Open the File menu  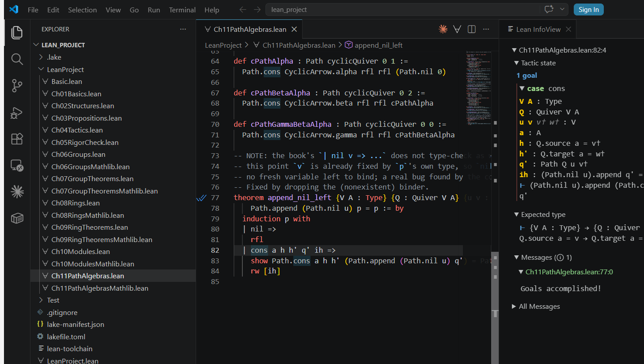(33, 10)
